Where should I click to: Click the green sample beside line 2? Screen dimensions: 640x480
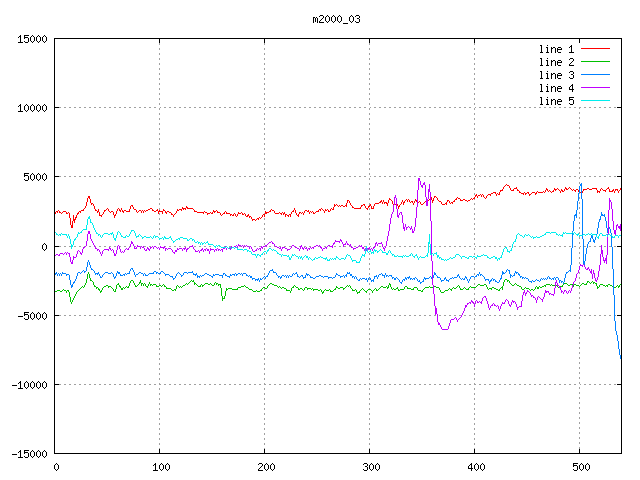(595, 62)
